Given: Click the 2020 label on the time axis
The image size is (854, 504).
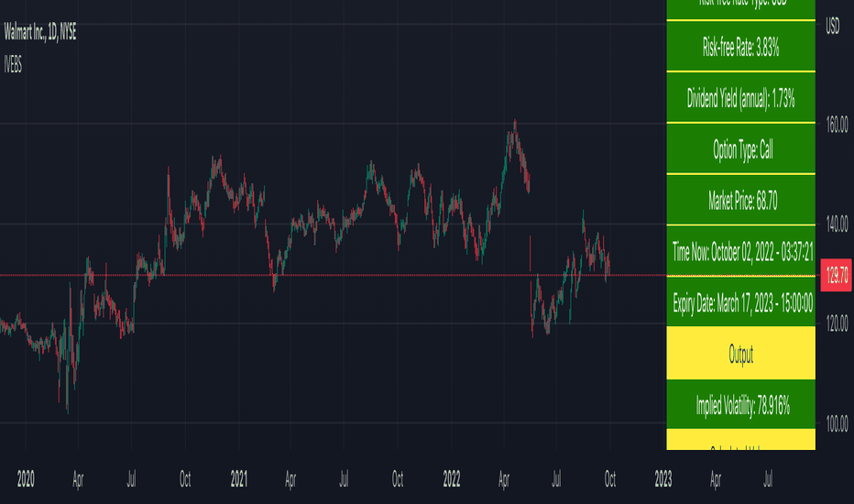Looking at the screenshot, I should click(x=26, y=479).
